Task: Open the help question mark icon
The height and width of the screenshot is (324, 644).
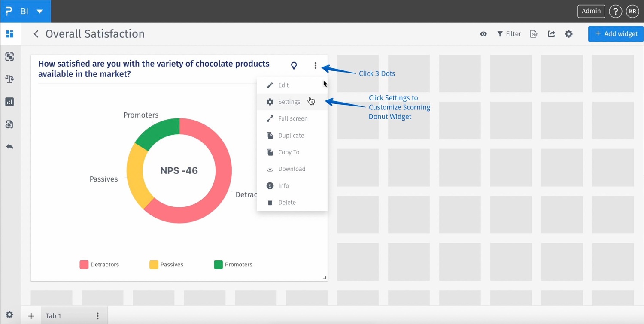Action: (615, 12)
